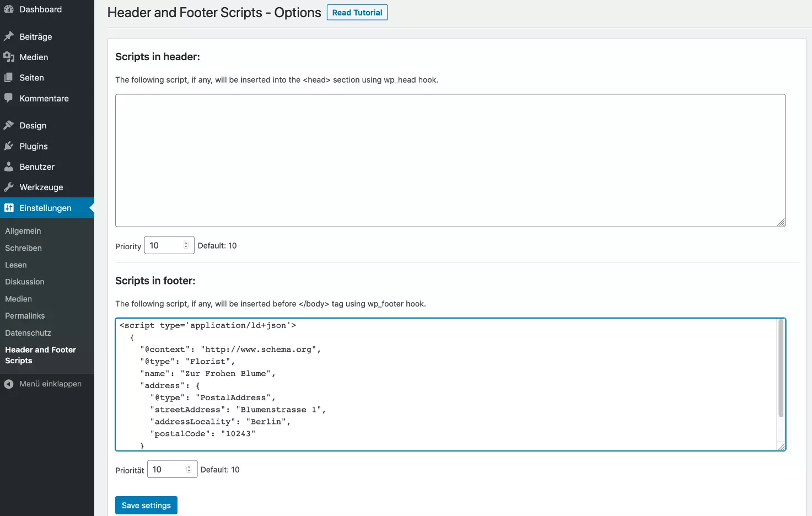Viewport: 812px width, 516px height.
Task: Click the page title Header and Footer Scripts - Options
Action: tap(214, 13)
